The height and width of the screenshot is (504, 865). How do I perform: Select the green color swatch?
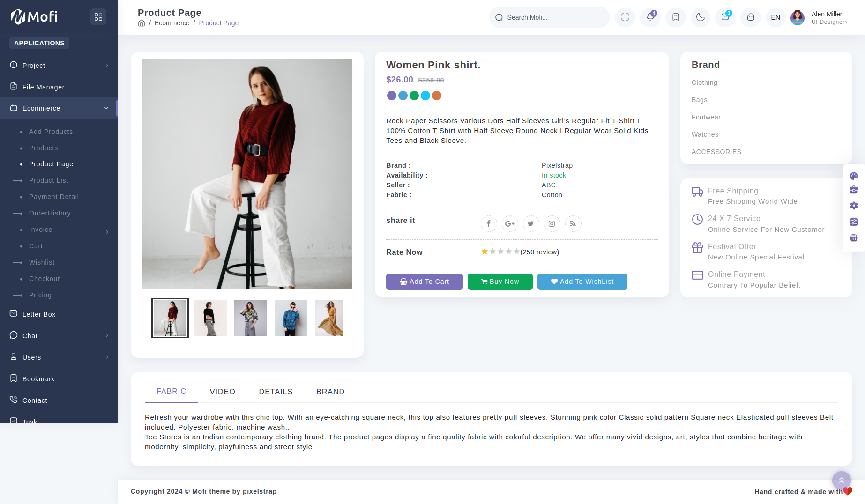414,96
